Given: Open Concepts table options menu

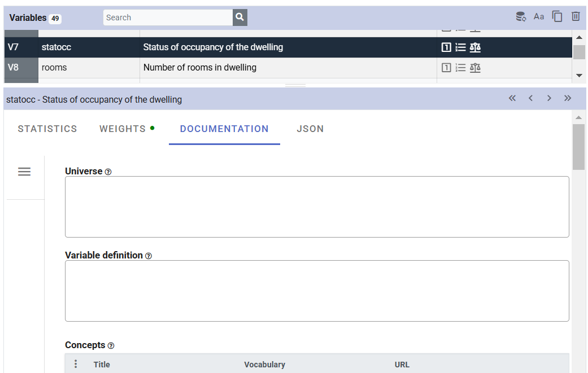Looking at the screenshot, I should click(x=76, y=365).
